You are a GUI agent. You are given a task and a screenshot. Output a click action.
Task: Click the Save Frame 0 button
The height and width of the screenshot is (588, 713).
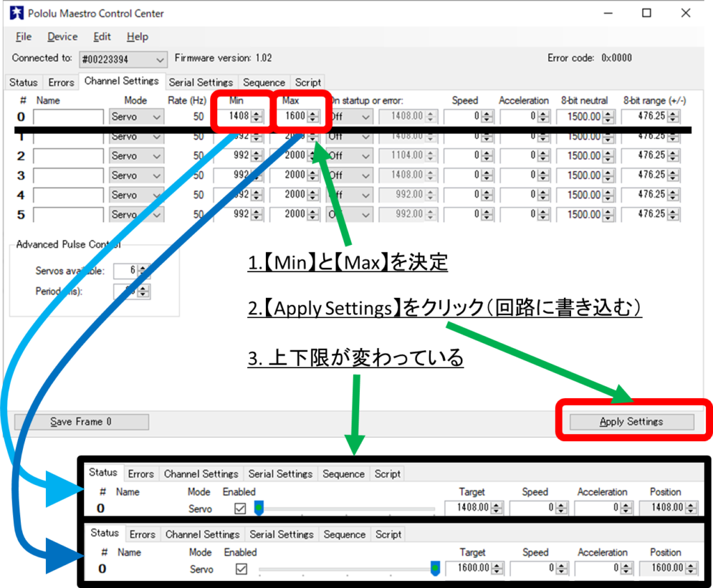click(81, 422)
